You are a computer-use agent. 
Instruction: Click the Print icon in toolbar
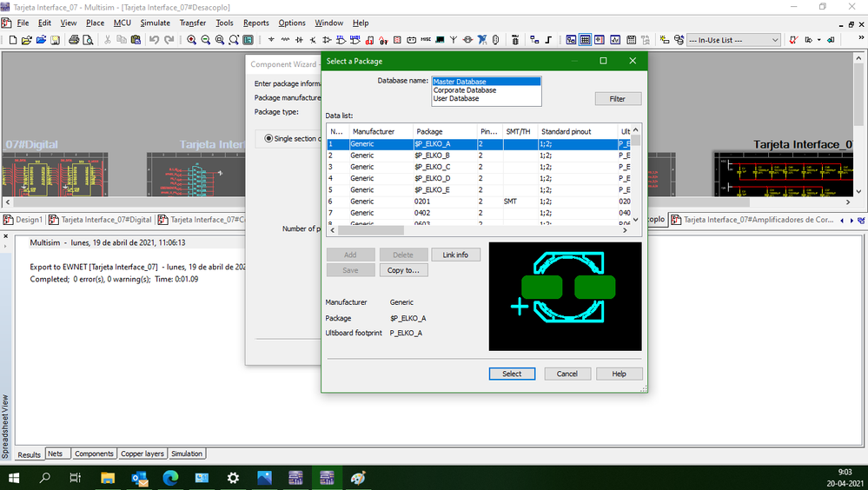click(74, 40)
